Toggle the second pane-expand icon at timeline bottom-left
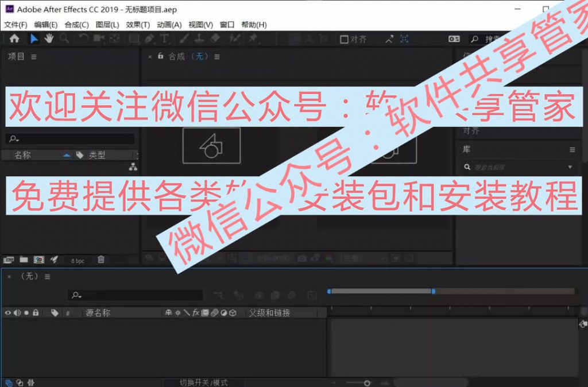Image resolution: width=588 pixels, height=387 pixels. coord(20,382)
